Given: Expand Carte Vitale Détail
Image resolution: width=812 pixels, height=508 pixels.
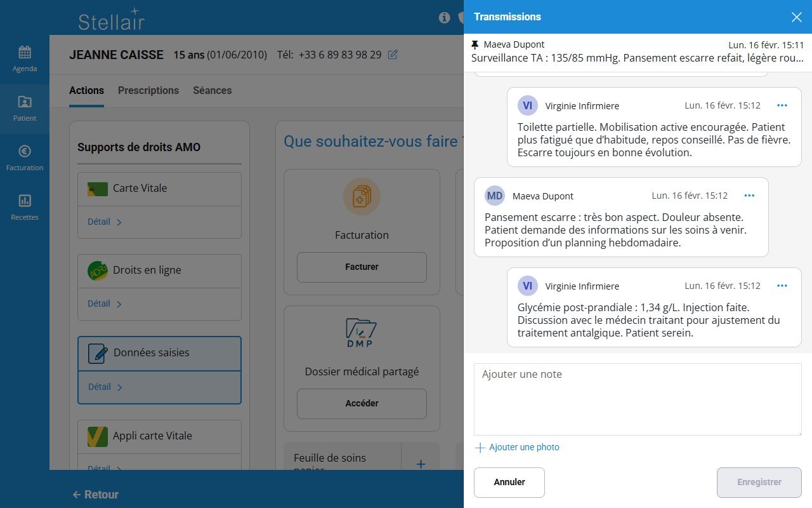Looking at the screenshot, I should pos(105,222).
